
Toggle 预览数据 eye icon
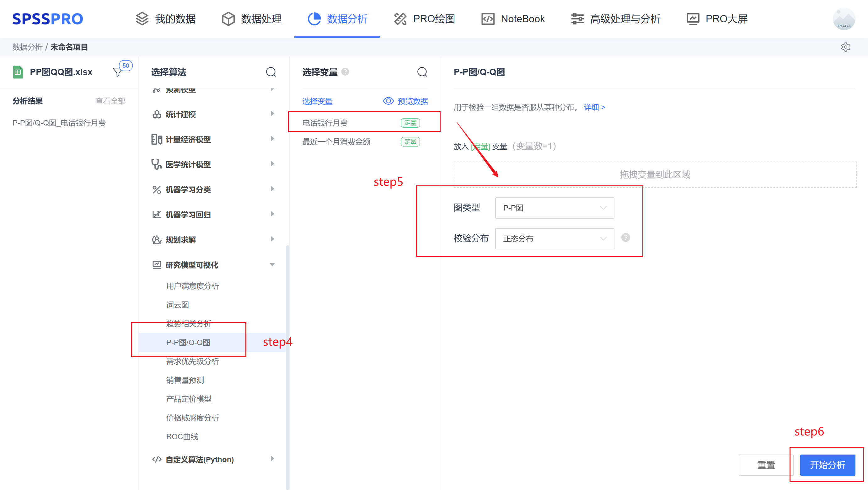pos(388,101)
